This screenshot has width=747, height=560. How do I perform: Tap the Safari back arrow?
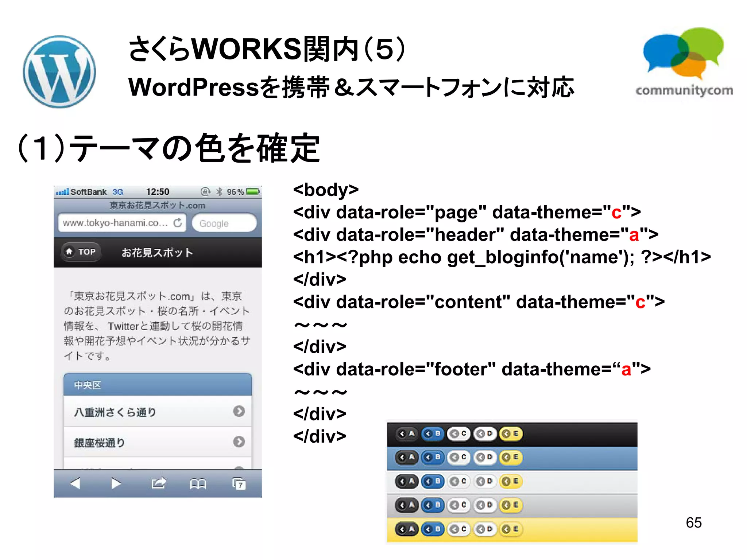point(75,483)
